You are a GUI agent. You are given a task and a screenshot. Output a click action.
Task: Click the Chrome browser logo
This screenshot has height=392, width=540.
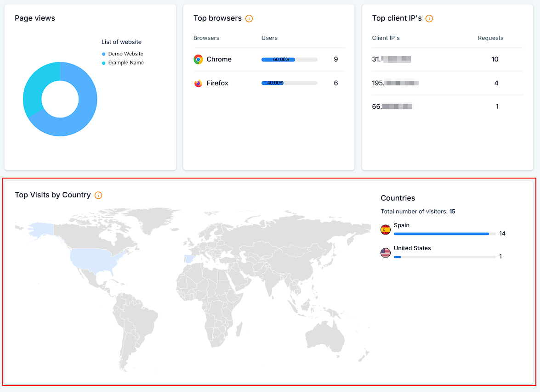[x=198, y=59]
